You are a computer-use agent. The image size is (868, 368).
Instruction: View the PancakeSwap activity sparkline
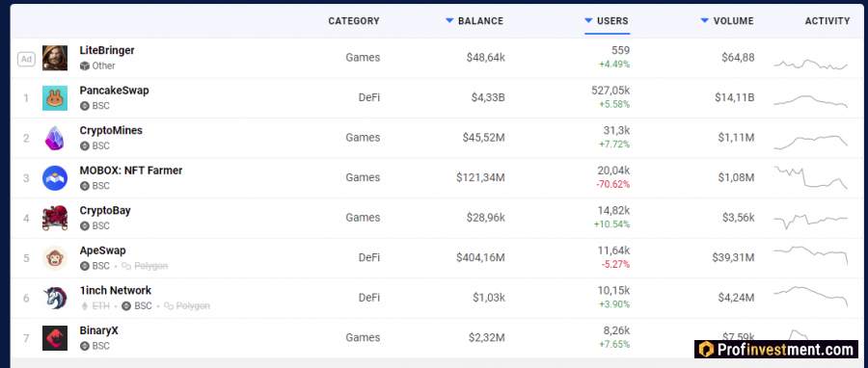(x=810, y=101)
